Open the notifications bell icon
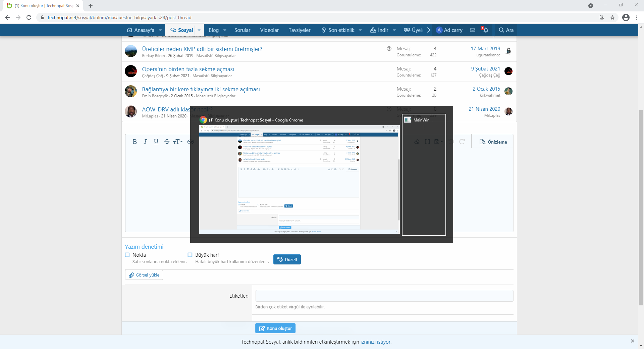This screenshot has height=349, width=644. click(x=485, y=30)
